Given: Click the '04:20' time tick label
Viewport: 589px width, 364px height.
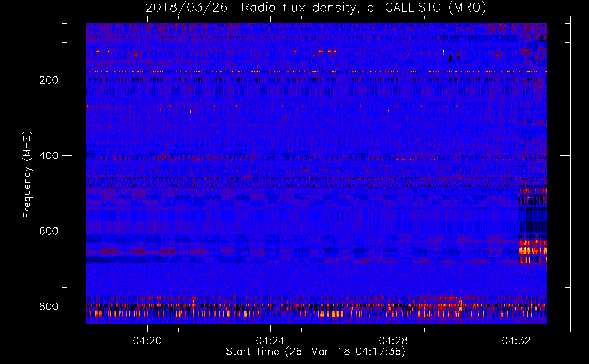Looking at the screenshot, I should (x=147, y=341).
